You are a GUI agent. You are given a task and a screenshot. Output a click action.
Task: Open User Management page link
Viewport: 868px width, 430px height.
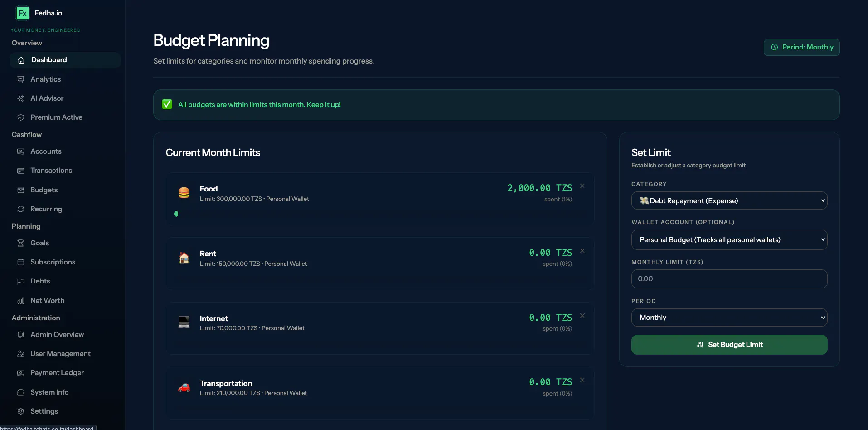pyautogui.click(x=65, y=354)
